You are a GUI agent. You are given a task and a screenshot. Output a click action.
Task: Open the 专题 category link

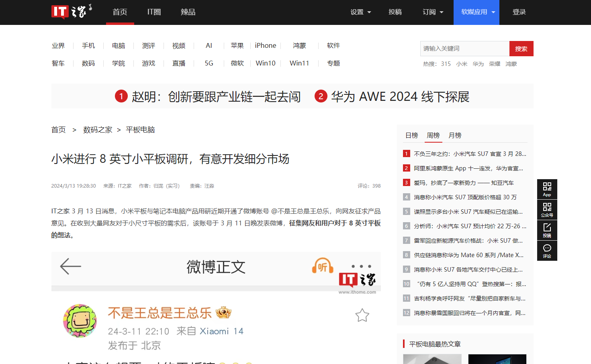[x=333, y=63]
